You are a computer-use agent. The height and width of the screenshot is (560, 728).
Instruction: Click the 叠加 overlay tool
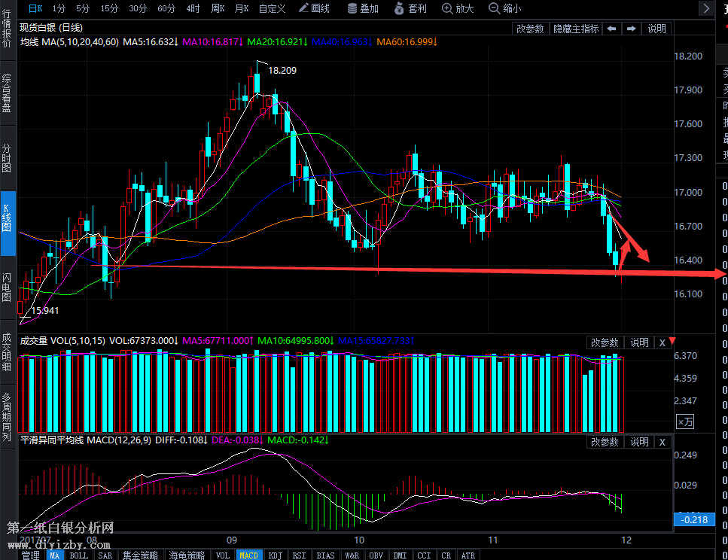(363, 8)
